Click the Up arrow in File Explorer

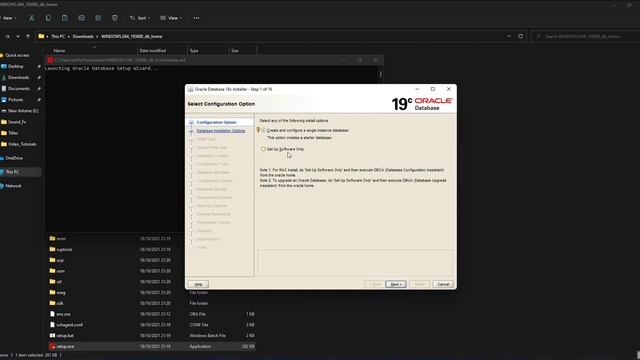pyautogui.click(x=28, y=36)
